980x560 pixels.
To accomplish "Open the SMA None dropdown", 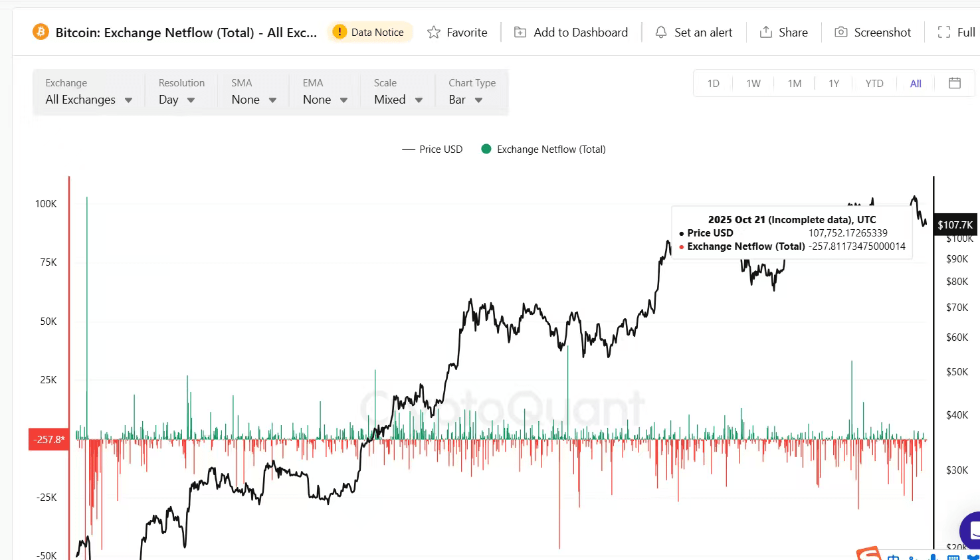I will pyautogui.click(x=253, y=100).
